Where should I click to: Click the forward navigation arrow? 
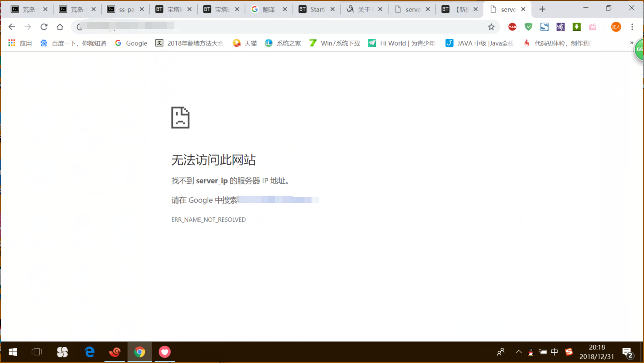[28, 27]
